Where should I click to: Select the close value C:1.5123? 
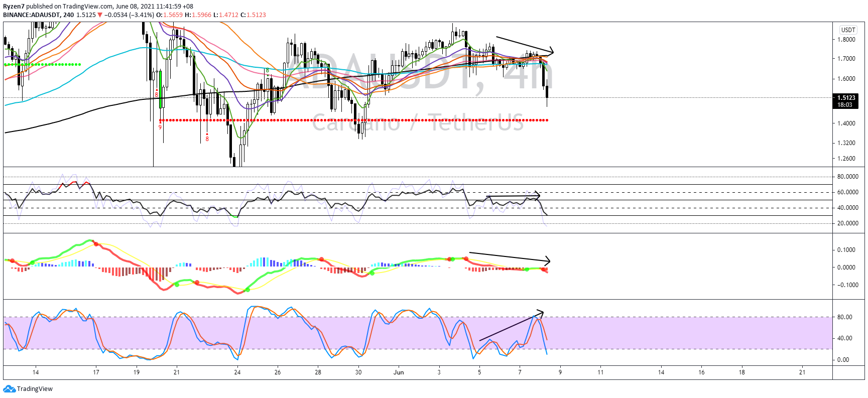(x=254, y=15)
